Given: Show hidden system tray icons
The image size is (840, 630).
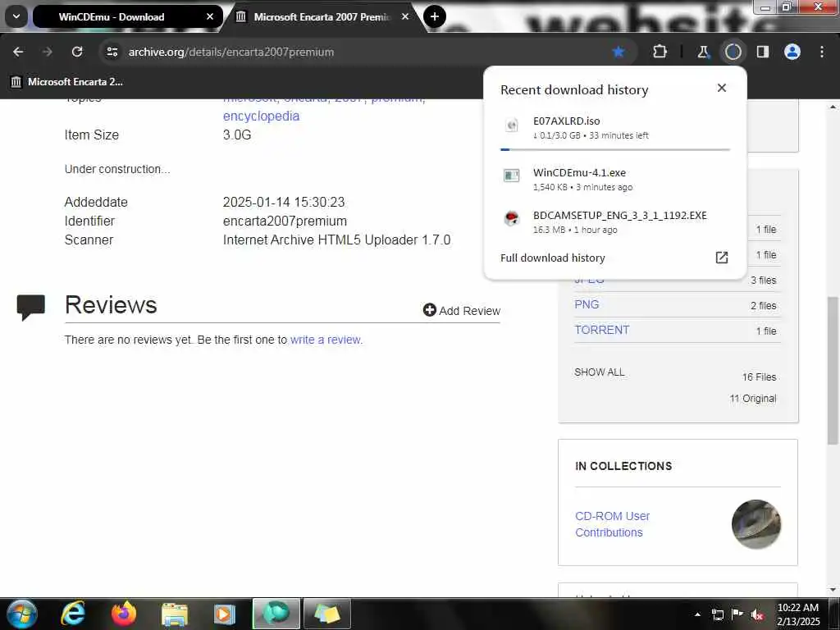Looking at the screenshot, I should [697, 614].
